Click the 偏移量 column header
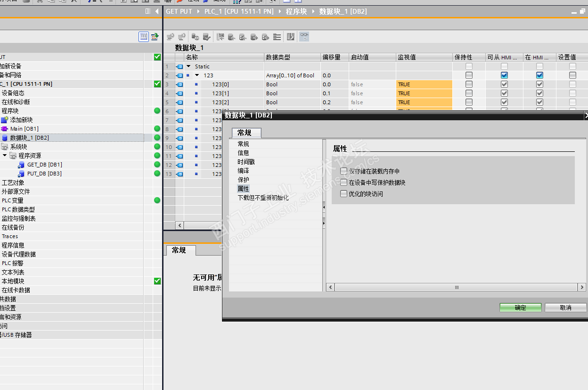The width and height of the screenshot is (588, 390). (x=335, y=57)
